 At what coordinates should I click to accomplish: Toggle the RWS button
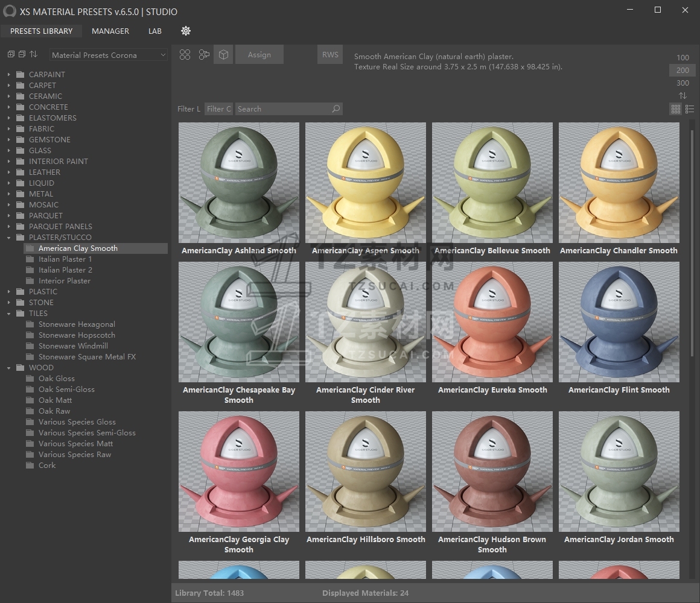click(330, 54)
